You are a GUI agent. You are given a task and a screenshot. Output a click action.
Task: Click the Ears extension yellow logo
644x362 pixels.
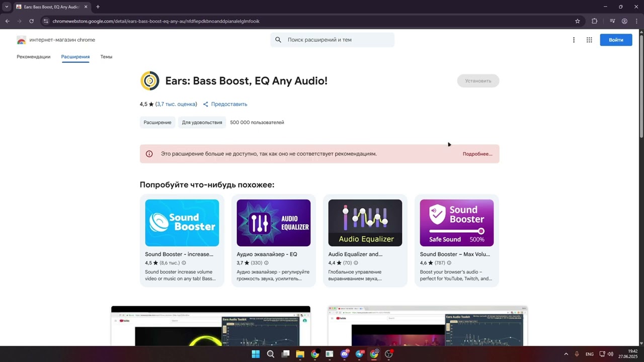(x=150, y=81)
